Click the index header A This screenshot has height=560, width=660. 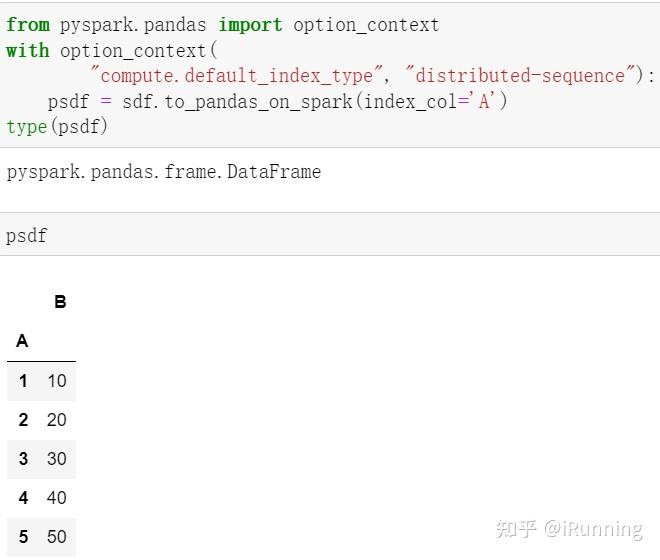point(22,341)
